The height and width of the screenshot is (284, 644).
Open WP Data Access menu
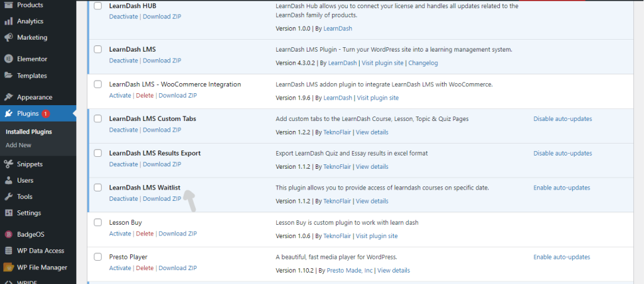point(40,251)
